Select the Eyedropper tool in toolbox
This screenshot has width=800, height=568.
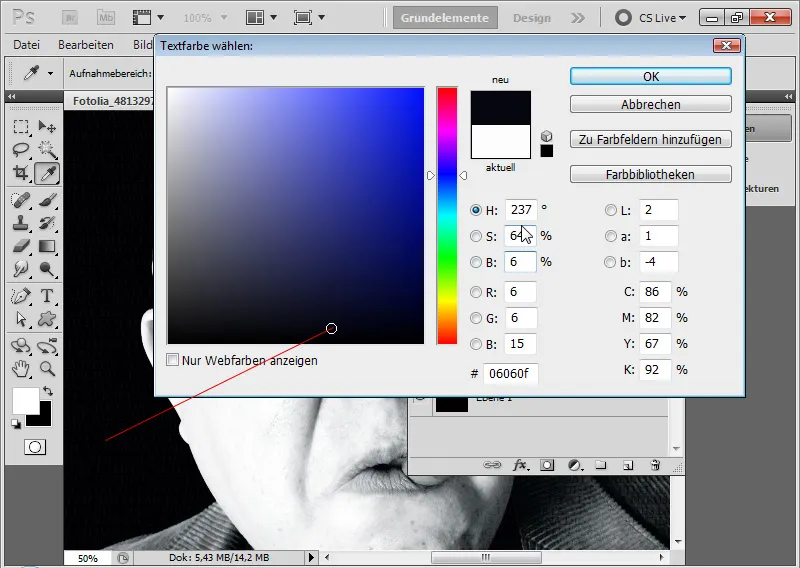pos(47,174)
